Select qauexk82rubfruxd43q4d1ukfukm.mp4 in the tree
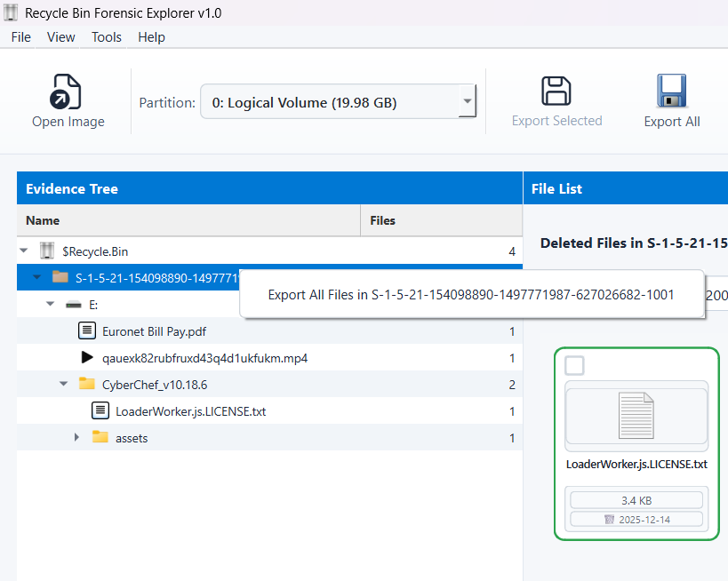This screenshot has height=581, width=728. (204, 358)
